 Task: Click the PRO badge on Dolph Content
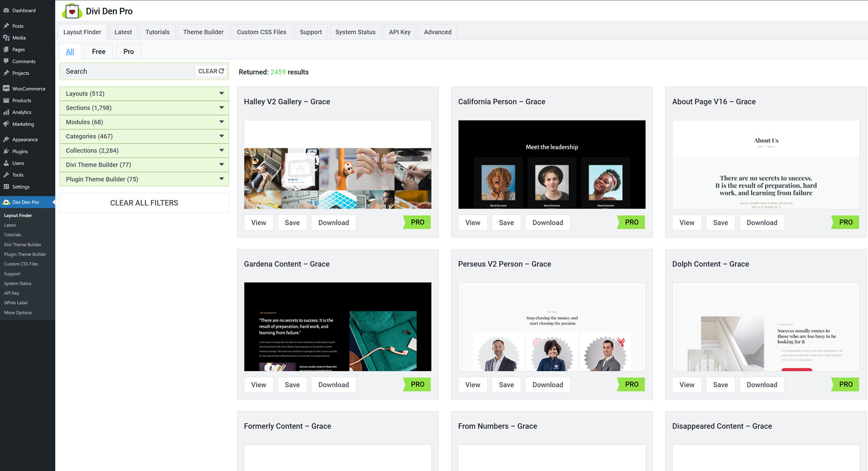(x=845, y=384)
